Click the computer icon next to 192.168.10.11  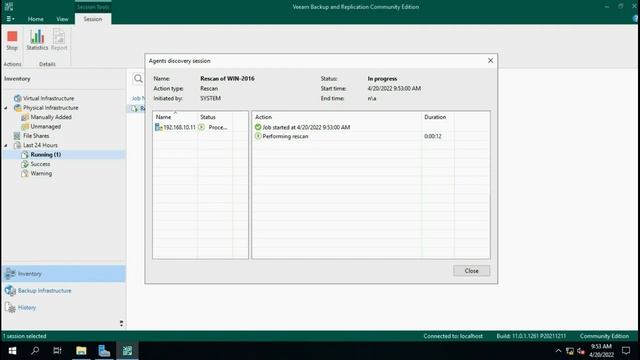tap(158, 127)
